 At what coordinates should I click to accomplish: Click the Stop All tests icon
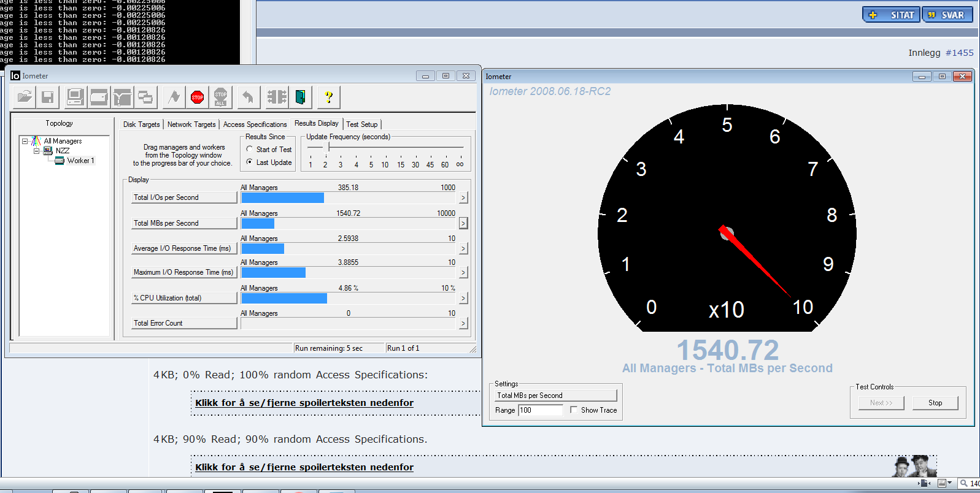pyautogui.click(x=221, y=97)
